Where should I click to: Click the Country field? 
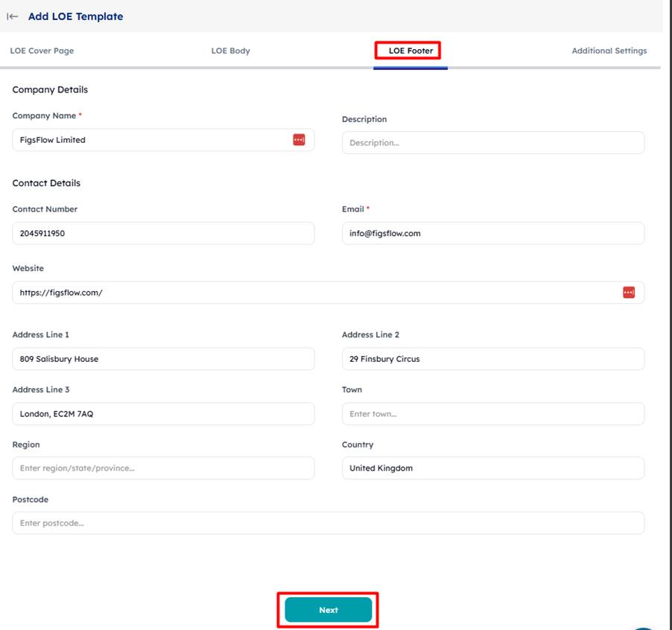[x=493, y=468]
